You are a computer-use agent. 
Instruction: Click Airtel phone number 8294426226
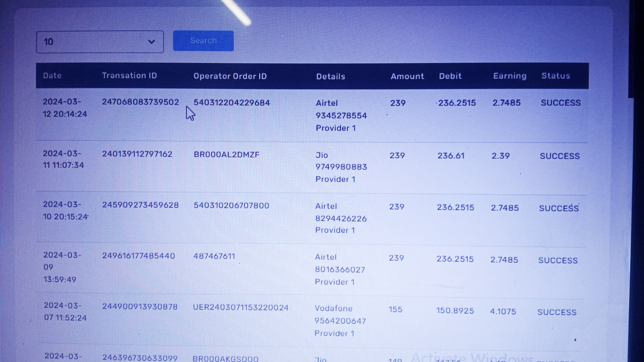(341, 219)
